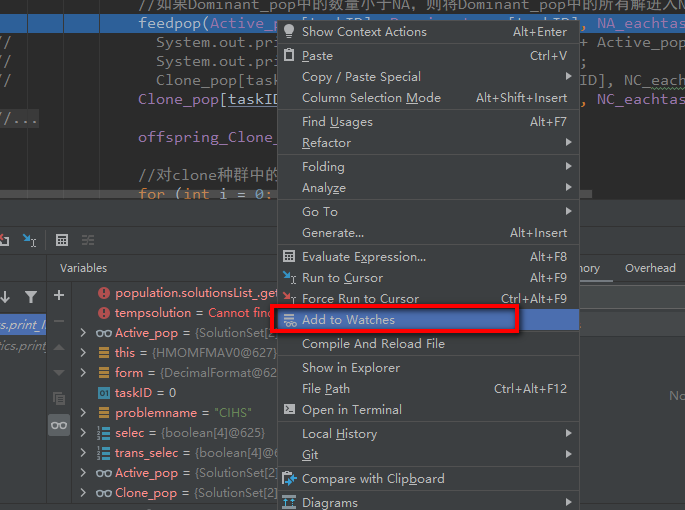Click the Show Context Actions lightbulb icon
685x510 pixels.
pos(289,31)
